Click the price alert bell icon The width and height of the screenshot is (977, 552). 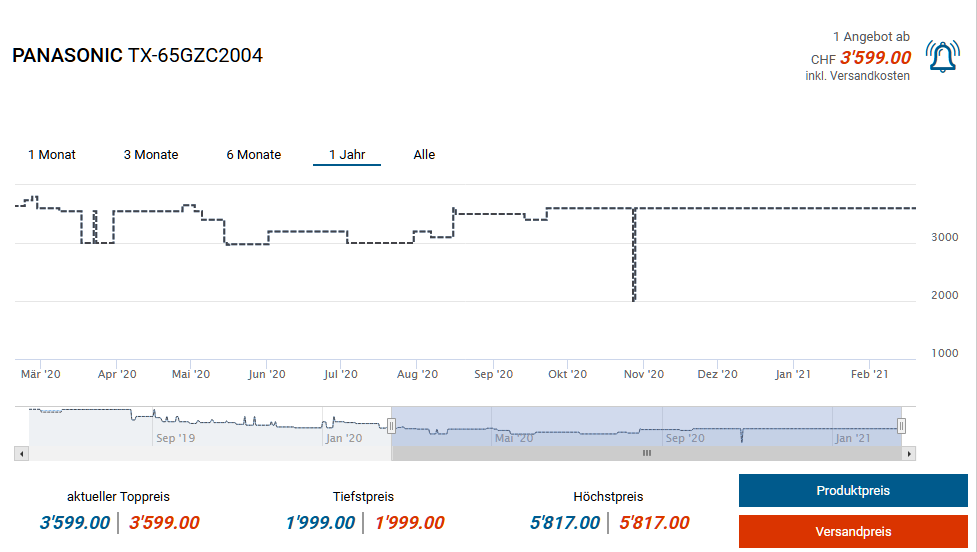tap(942, 57)
